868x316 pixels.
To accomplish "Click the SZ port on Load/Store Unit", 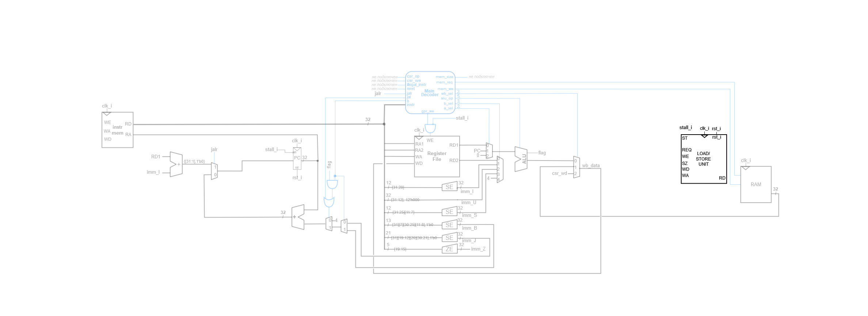I will pos(685,163).
